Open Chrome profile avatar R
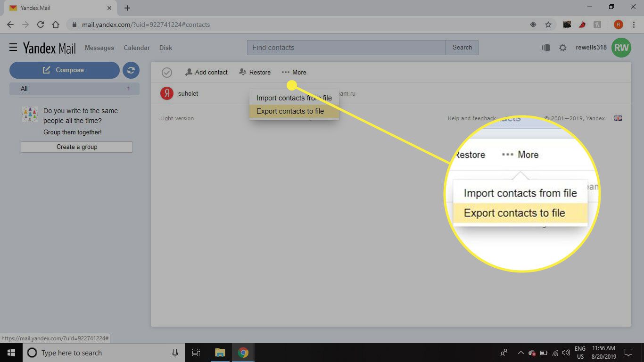644x362 pixels. (619, 25)
